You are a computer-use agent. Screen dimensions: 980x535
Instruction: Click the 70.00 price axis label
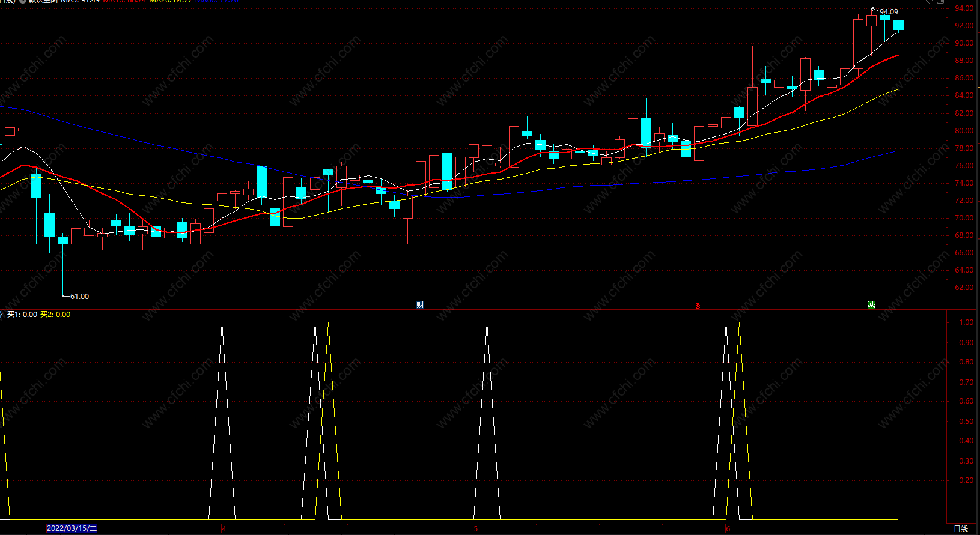[964, 218]
